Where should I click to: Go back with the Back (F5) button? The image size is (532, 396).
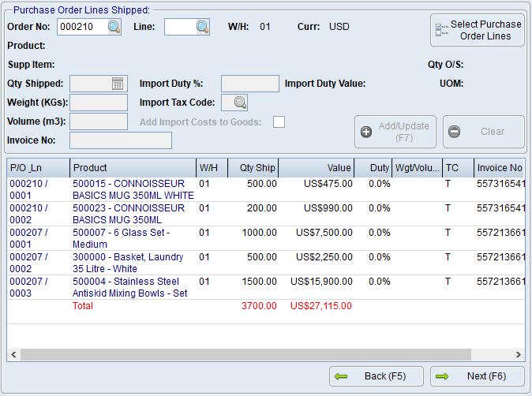tap(376, 376)
